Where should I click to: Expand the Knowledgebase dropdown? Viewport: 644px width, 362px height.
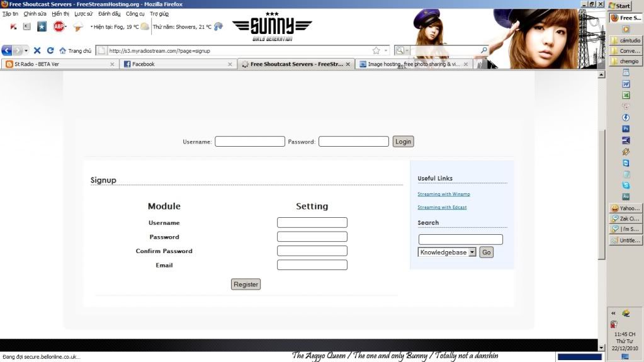(472, 252)
